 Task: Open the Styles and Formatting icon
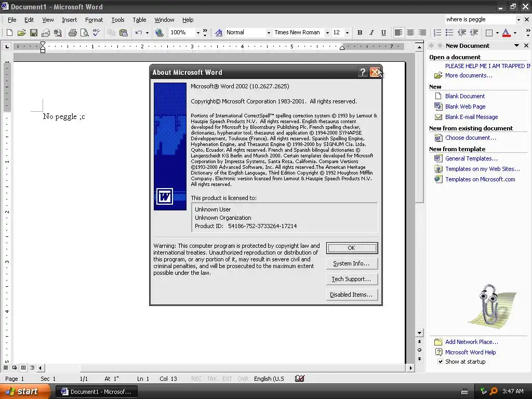click(x=219, y=33)
